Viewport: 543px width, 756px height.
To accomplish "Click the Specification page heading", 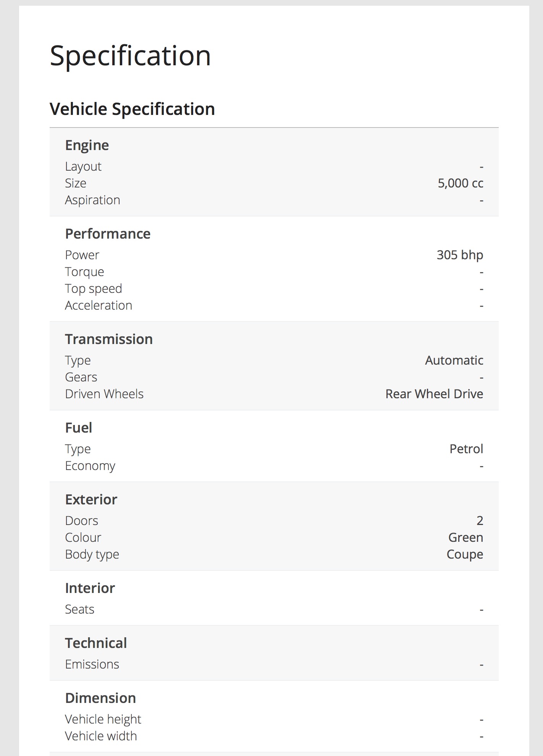I will [x=130, y=56].
